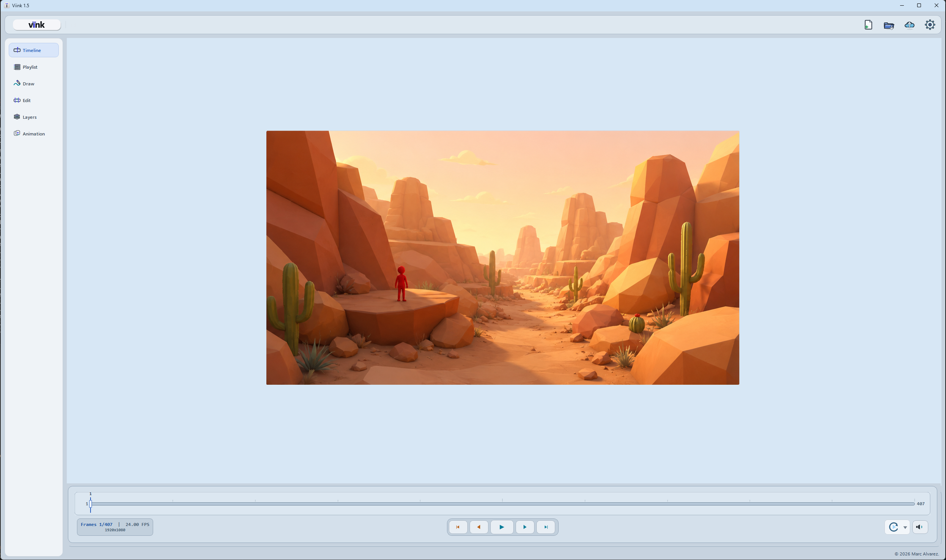Toggle the audio mute speaker
The width and height of the screenshot is (946, 560).
(920, 527)
